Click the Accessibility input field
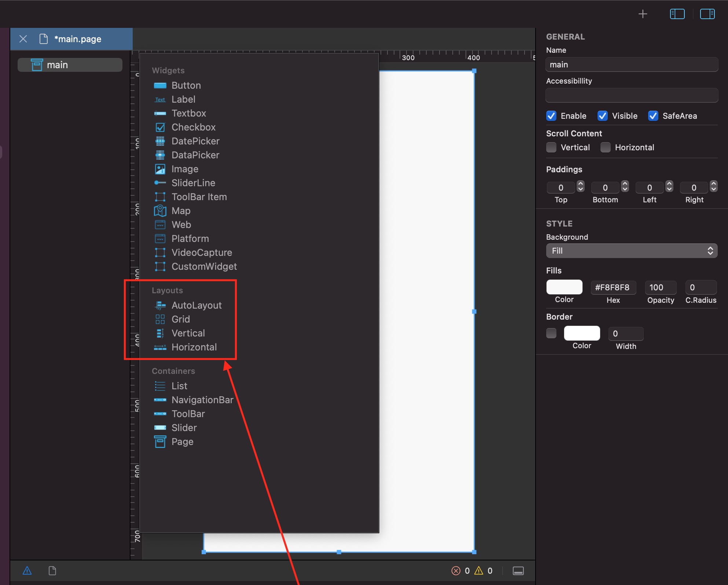 [632, 95]
